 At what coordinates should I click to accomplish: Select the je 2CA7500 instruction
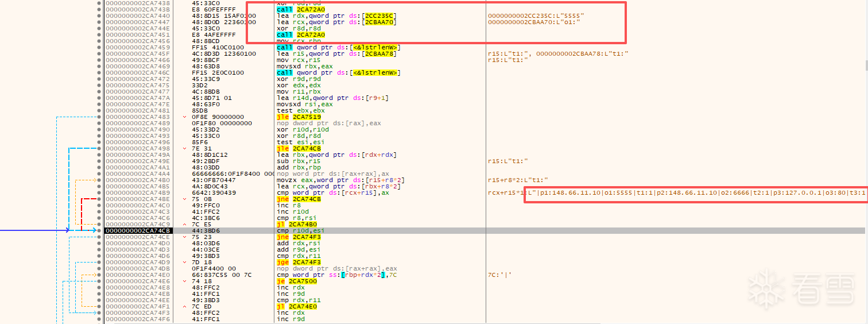pyautogui.click(x=297, y=281)
